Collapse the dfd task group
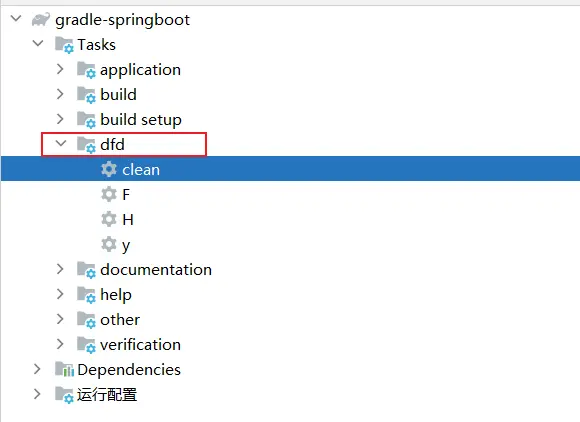This screenshot has width=580, height=422. [x=61, y=143]
